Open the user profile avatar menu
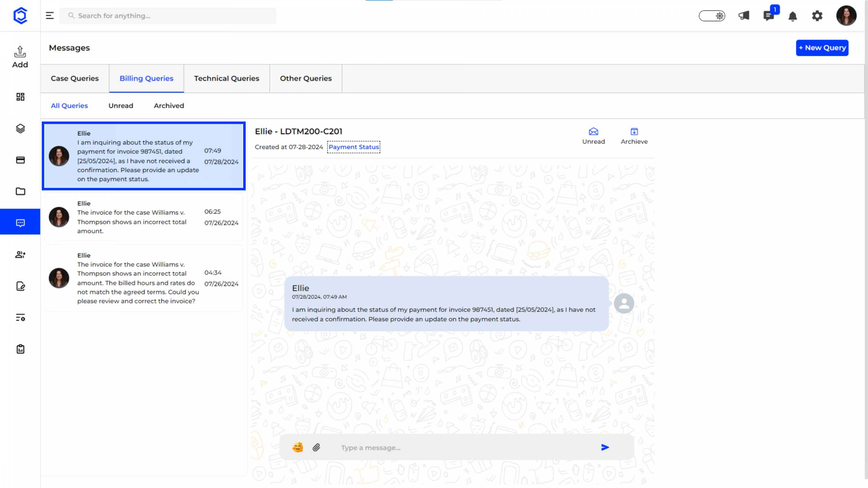Image resolution: width=868 pixels, height=488 pixels. pos(846,15)
